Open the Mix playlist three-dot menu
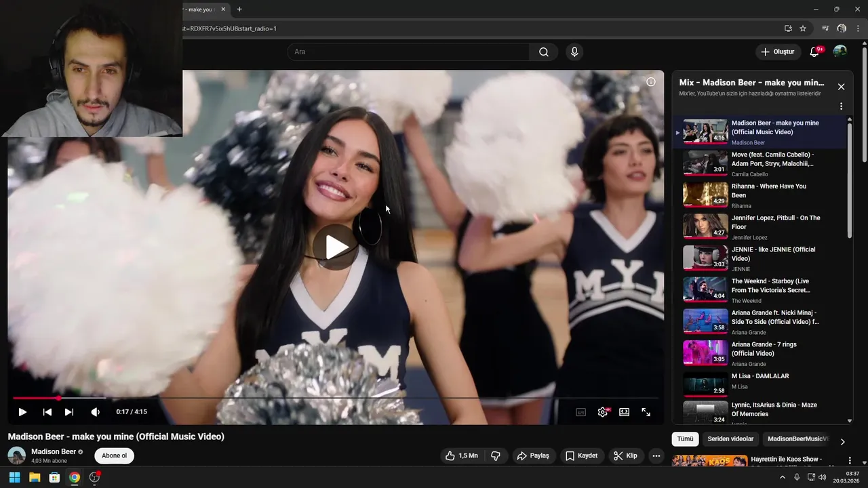 pyautogui.click(x=841, y=106)
